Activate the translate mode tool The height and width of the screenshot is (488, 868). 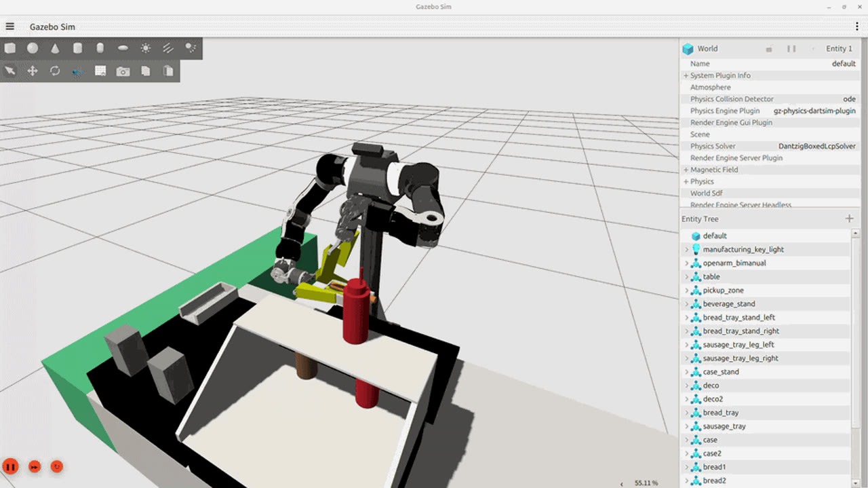click(x=33, y=71)
